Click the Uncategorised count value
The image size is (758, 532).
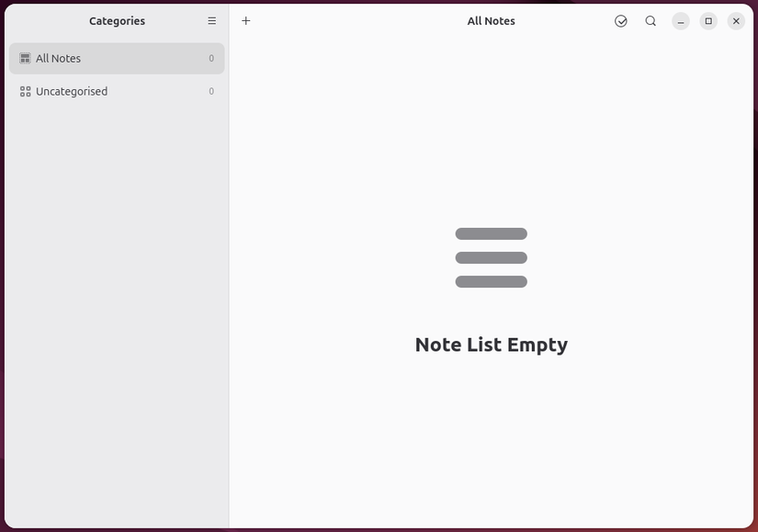[x=211, y=91]
